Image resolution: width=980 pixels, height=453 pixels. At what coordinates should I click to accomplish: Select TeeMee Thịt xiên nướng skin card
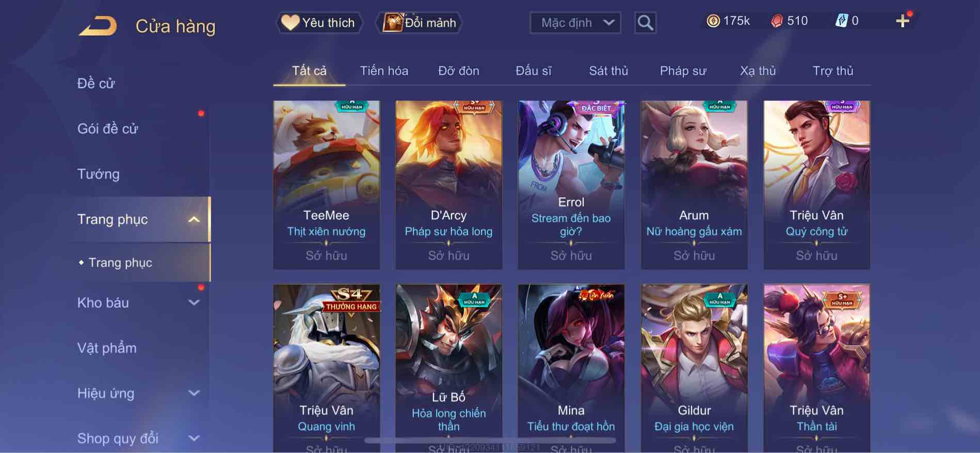(326, 185)
